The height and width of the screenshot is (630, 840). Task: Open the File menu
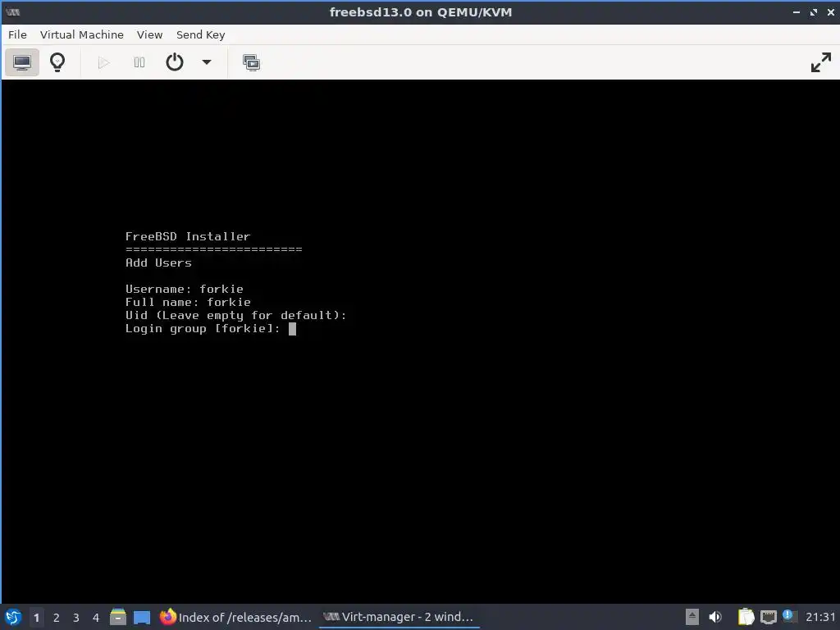[x=17, y=34]
